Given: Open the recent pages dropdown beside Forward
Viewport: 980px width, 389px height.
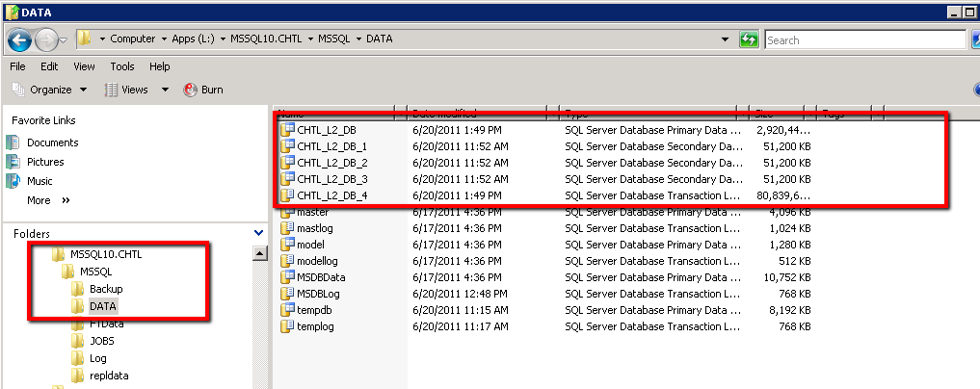Looking at the screenshot, I should [64, 41].
